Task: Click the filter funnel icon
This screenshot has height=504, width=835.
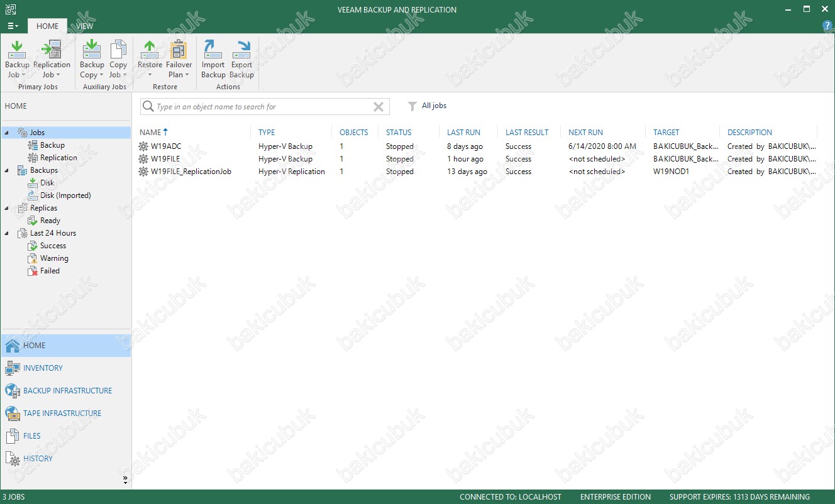Action: coord(412,106)
